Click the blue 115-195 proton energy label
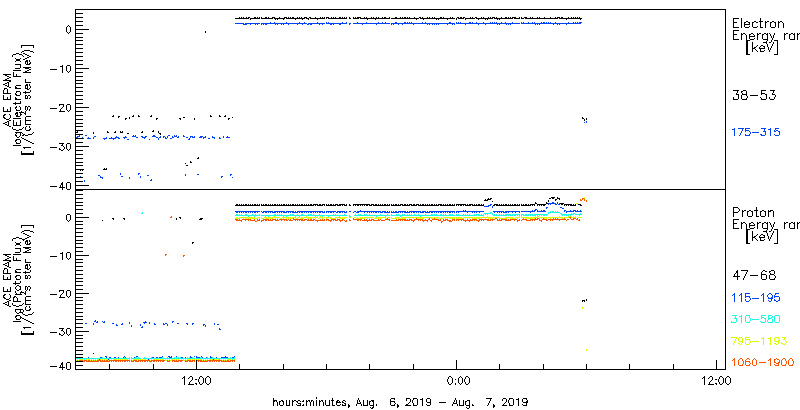This screenshot has height=410, width=800. [x=756, y=298]
